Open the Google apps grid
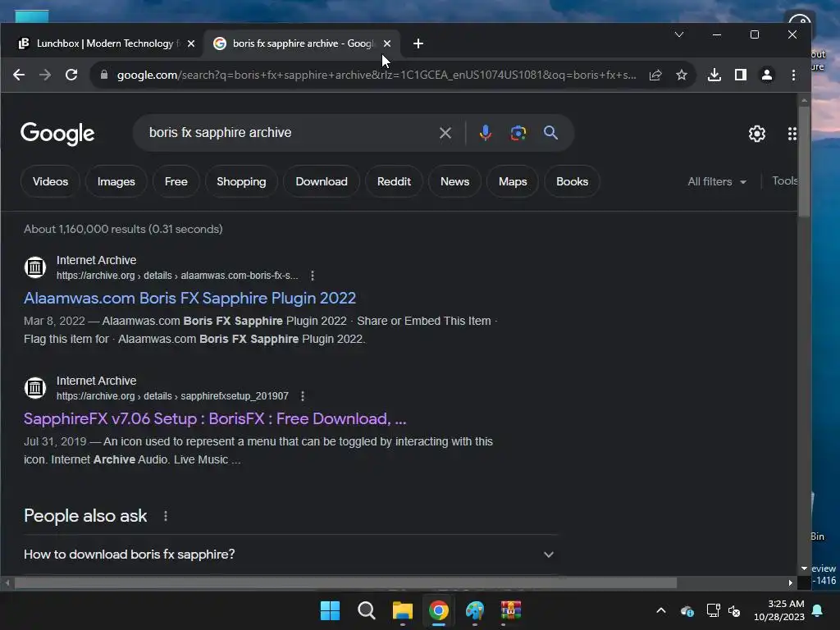The image size is (840, 630). pos(792,134)
